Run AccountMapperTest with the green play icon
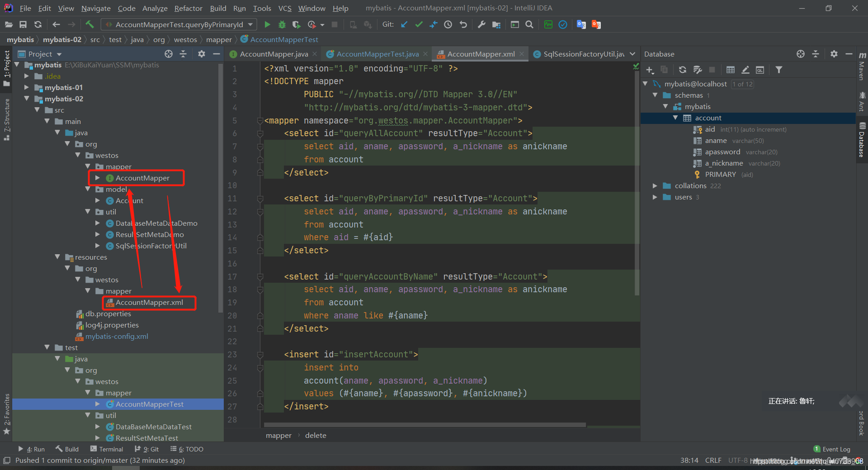This screenshot has width=868, height=470. click(267, 24)
